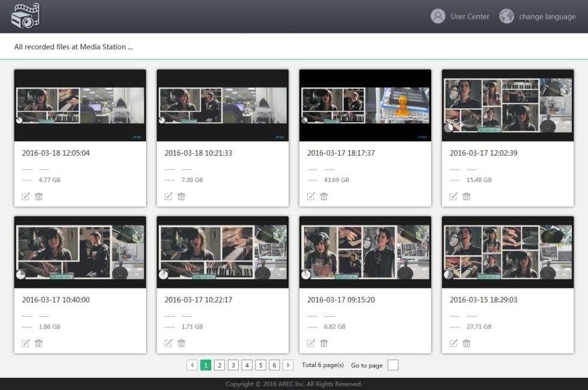The height and width of the screenshot is (390, 588).
Task: Open thumbnail of 2016-03-18 10:21:33 video
Action: (222, 105)
